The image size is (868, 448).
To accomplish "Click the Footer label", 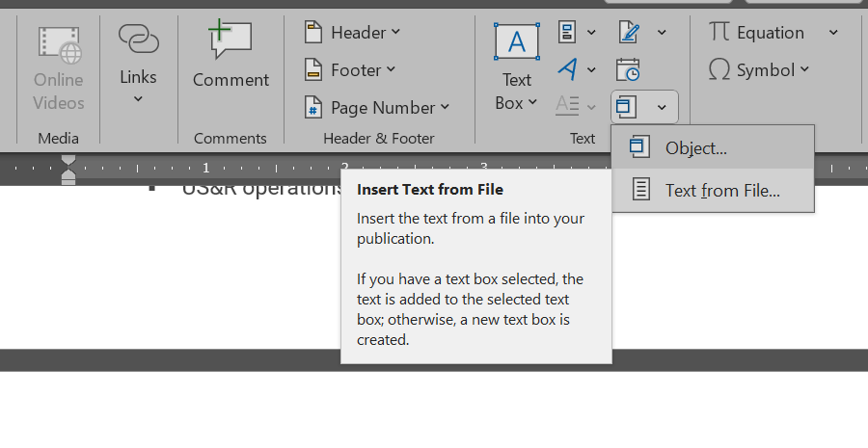I will pyautogui.click(x=356, y=70).
